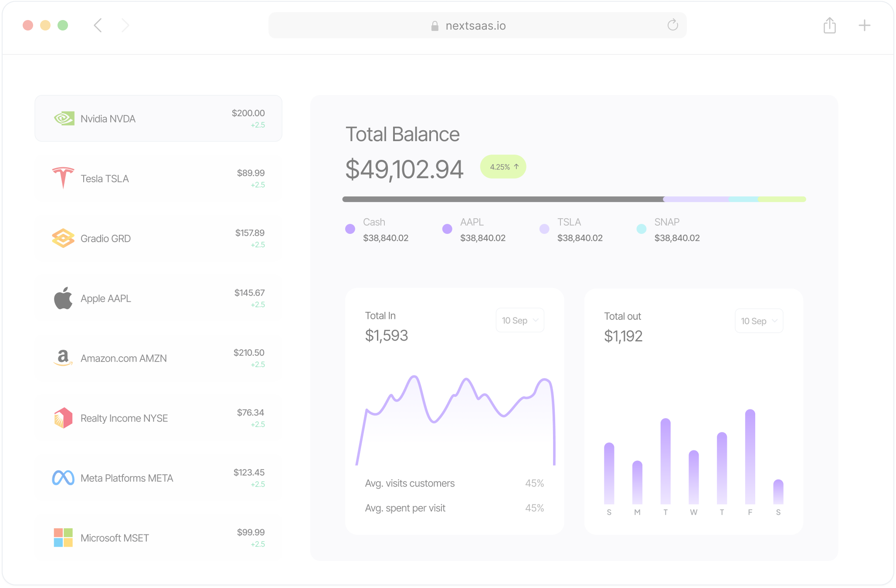Screen dimensions: 896x588
Task: Select the Amazon logo icon
Action: pos(63,358)
